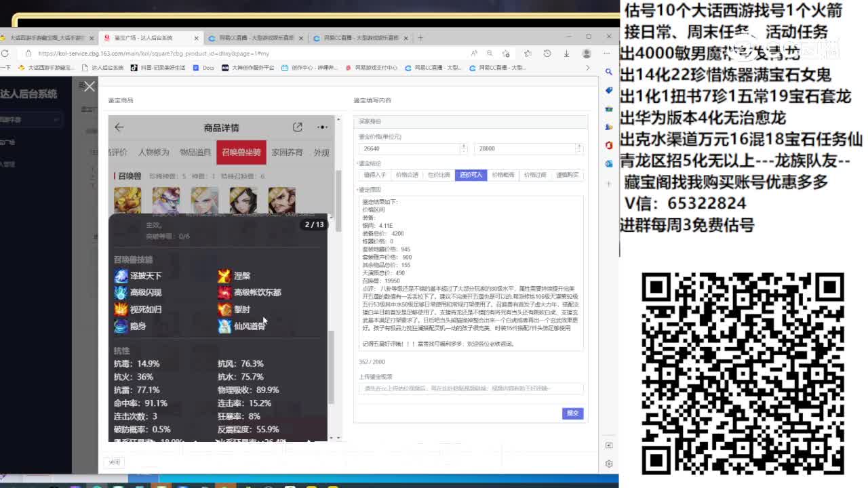Choose the 价格过高 conclusion option

pos(535,175)
